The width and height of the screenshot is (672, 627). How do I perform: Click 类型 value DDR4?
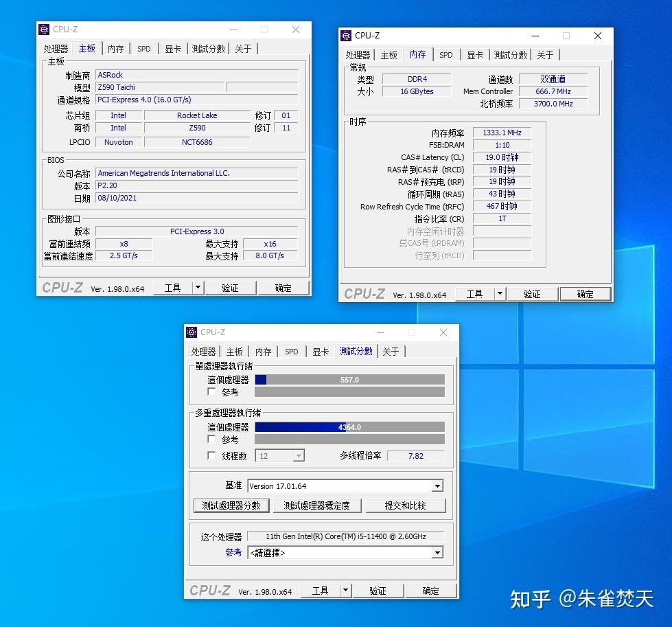(x=417, y=79)
